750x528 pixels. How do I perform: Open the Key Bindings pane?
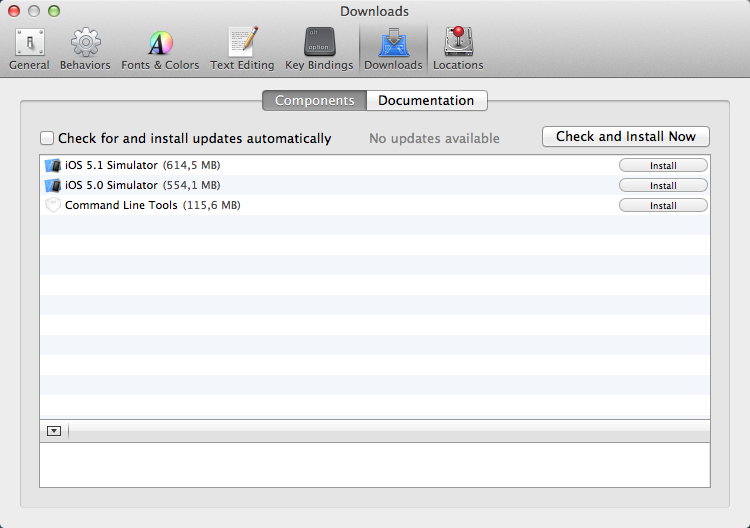coord(319,49)
